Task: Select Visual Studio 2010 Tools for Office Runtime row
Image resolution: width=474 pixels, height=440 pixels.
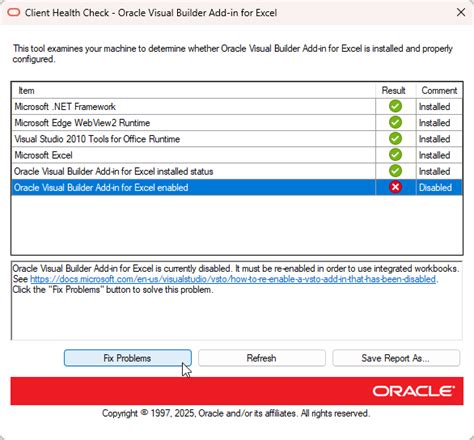Action: 237,139
